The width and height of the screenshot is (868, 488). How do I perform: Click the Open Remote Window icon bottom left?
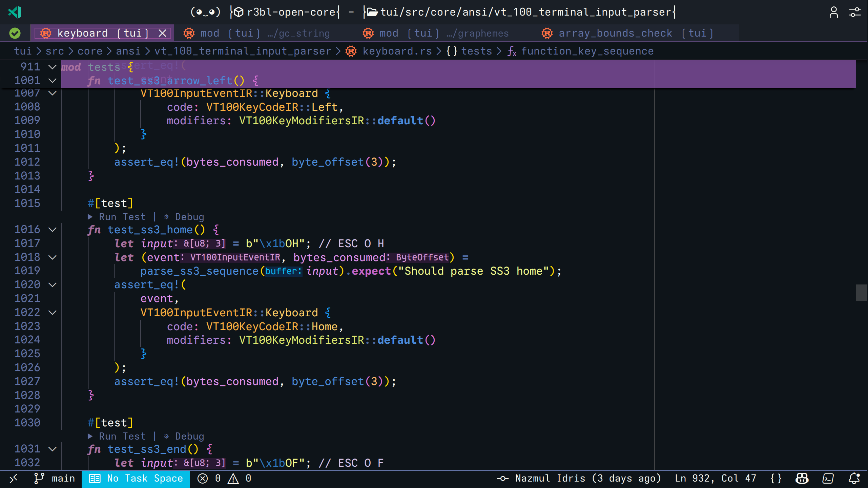(x=14, y=478)
